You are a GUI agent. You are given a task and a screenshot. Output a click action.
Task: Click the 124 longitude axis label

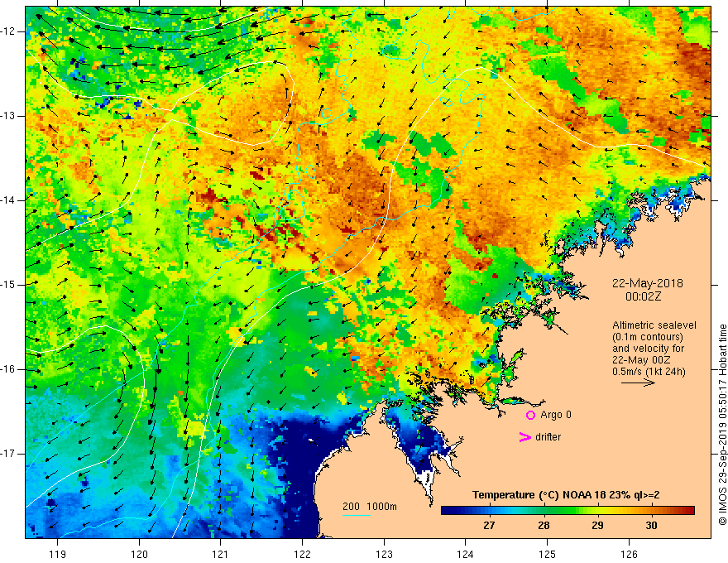coord(466,554)
